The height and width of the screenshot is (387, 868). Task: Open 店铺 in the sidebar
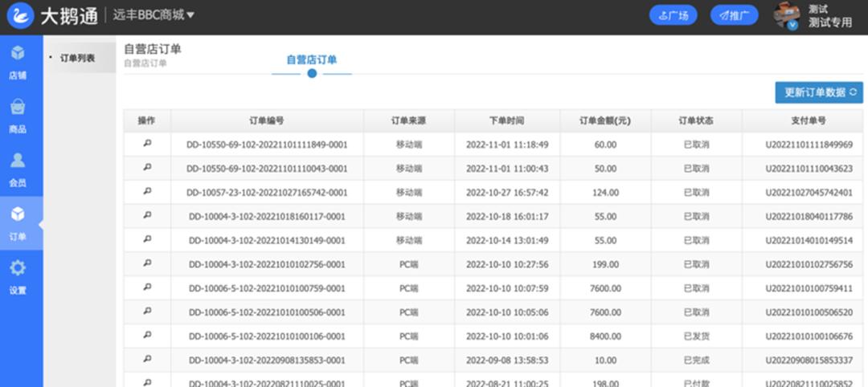tap(18, 63)
